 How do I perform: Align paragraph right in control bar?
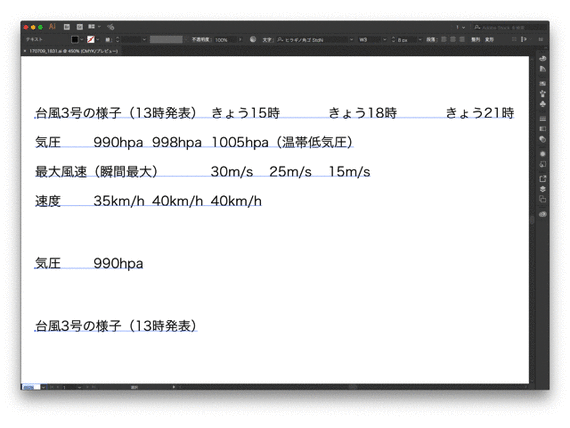point(462,39)
